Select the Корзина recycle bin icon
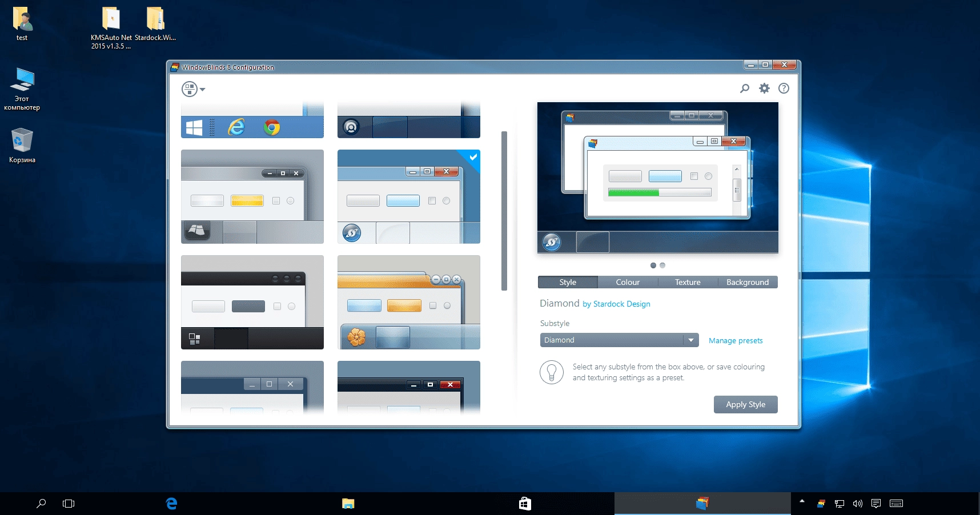 (22, 146)
